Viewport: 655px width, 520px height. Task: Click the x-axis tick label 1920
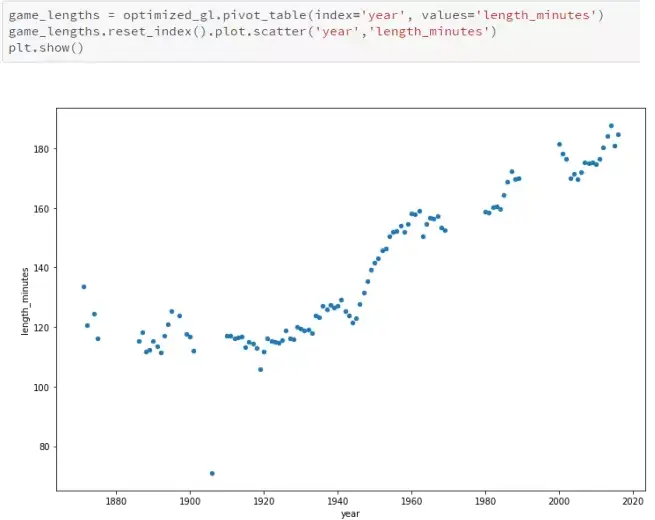(x=264, y=501)
